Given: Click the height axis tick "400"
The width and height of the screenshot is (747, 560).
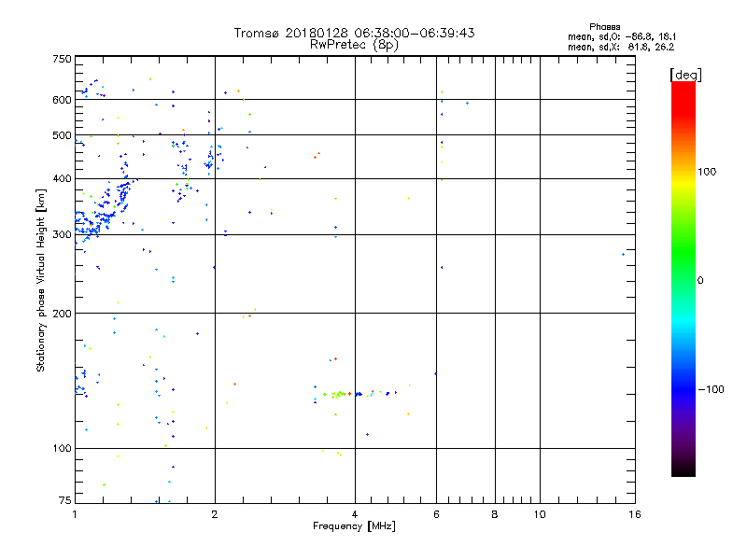Looking at the screenshot, I should pyautogui.click(x=62, y=179).
